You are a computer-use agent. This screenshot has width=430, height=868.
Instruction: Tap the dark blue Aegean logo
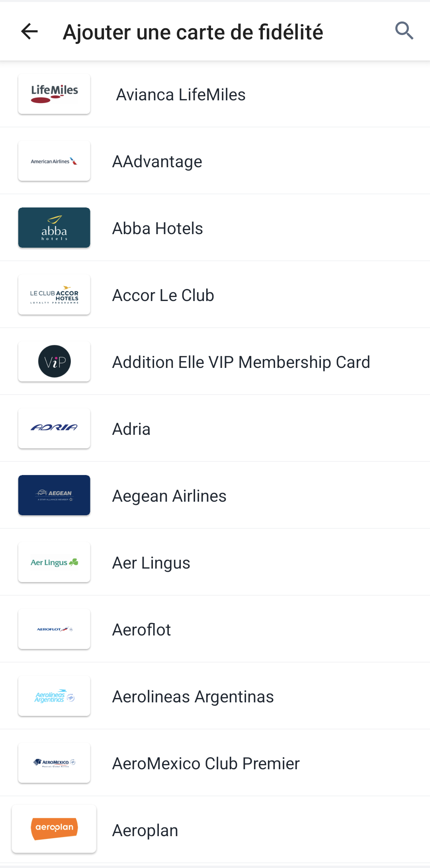coord(54,495)
